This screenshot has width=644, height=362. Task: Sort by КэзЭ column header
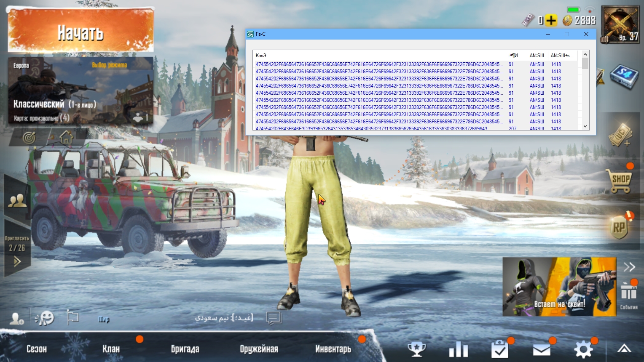pos(379,56)
